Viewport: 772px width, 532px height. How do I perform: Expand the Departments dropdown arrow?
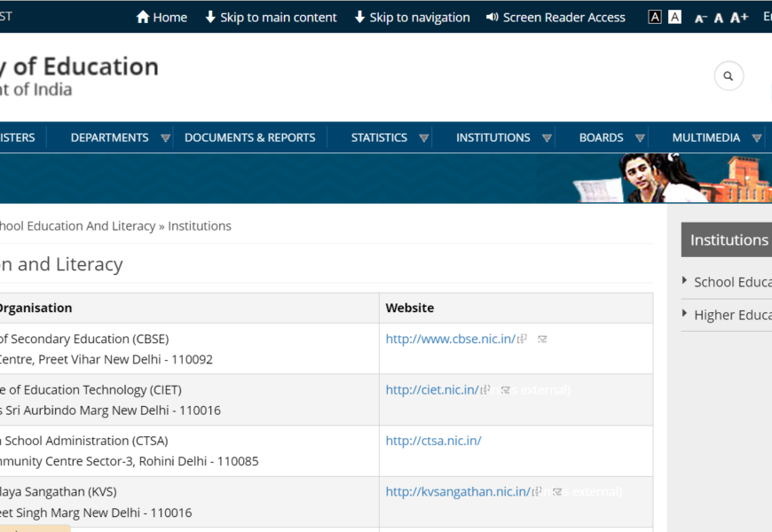coord(165,138)
